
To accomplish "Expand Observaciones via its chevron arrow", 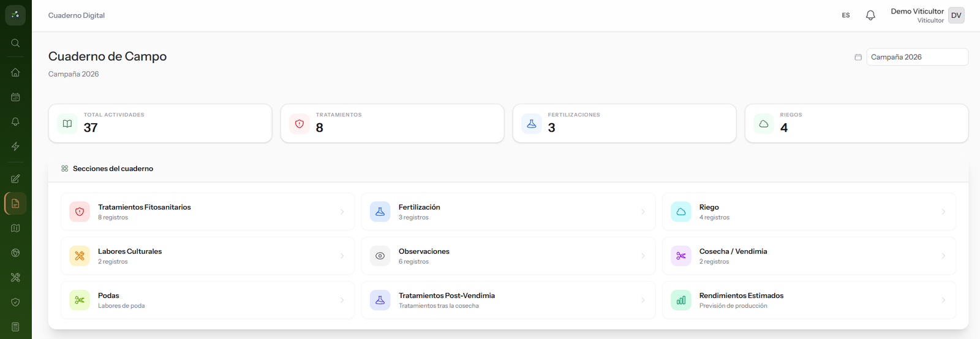I will pos(643,256).
